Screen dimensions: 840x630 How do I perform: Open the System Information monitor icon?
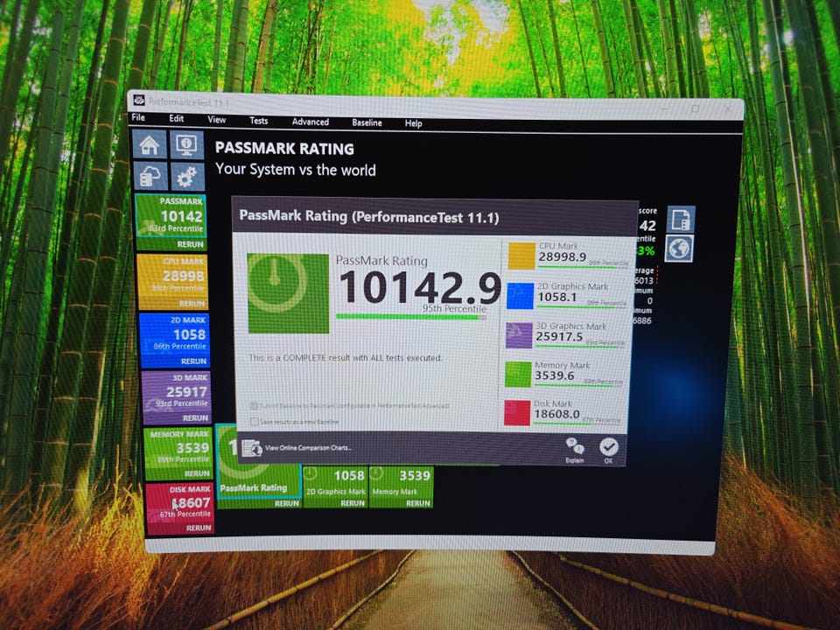186,145
